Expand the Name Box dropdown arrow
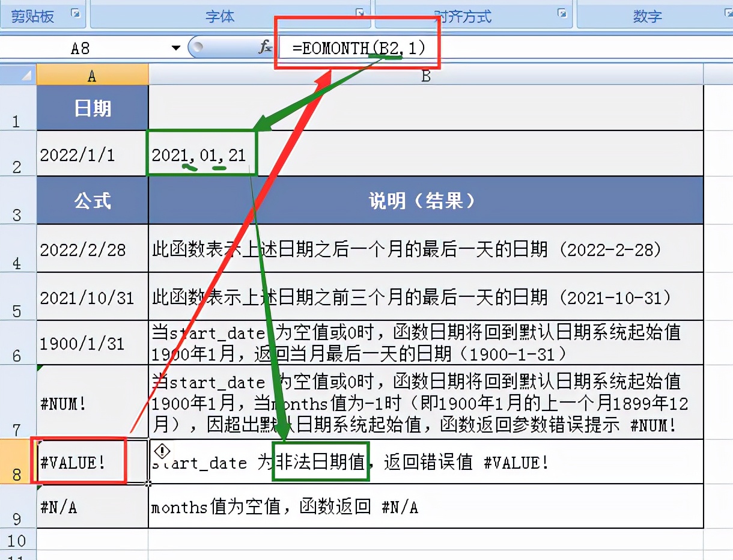The image size is (733, 560). [x=176, y=48]
